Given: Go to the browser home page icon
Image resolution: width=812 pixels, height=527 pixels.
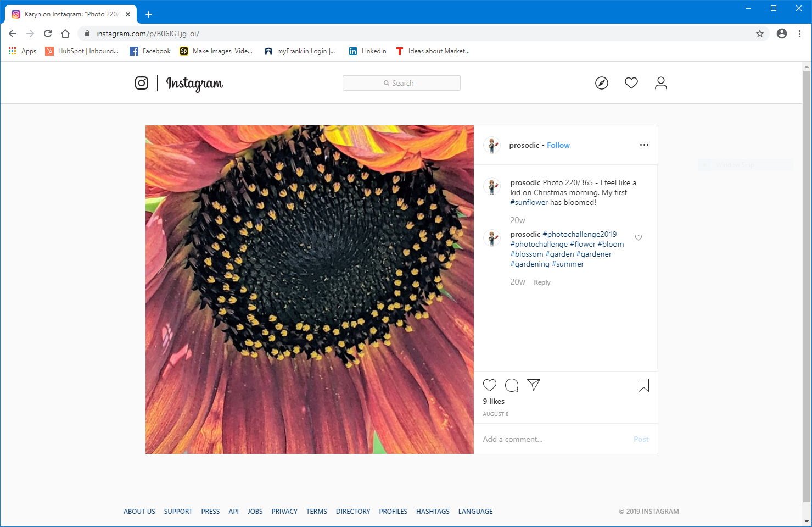Looking at the screenshot, I should [65, 34].
